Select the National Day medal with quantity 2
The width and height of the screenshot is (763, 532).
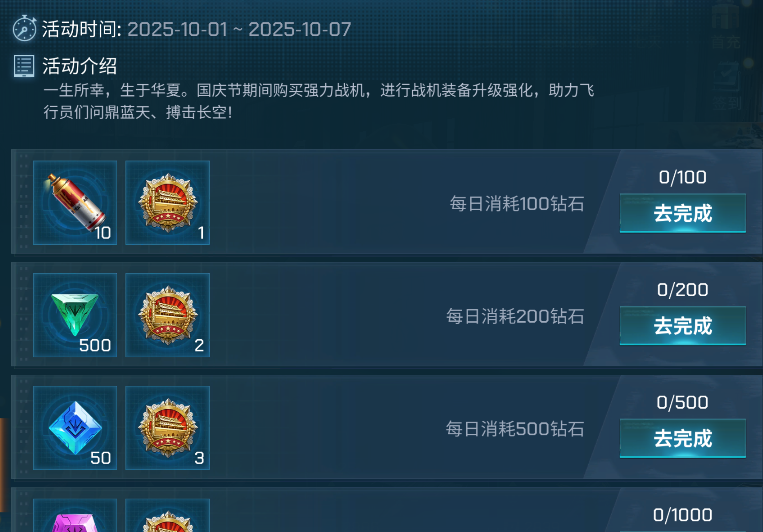(x=167, y=315)
